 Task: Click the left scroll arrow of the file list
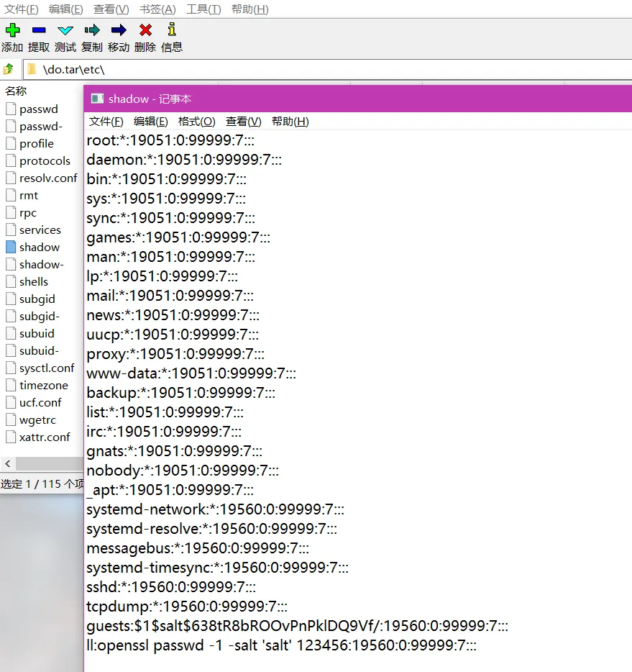pyautogui.click(x=6, y=464)
